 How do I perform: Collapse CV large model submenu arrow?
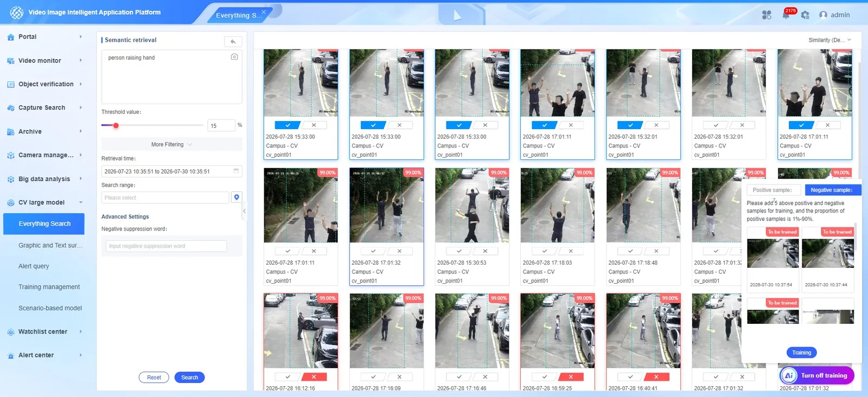click(x=81, y=202)
